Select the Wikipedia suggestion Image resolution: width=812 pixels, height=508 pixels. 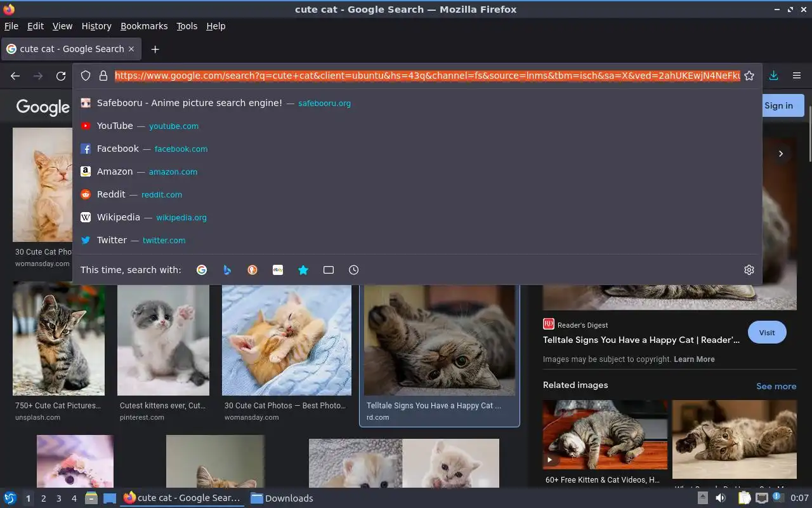click(x=417, y=217)
